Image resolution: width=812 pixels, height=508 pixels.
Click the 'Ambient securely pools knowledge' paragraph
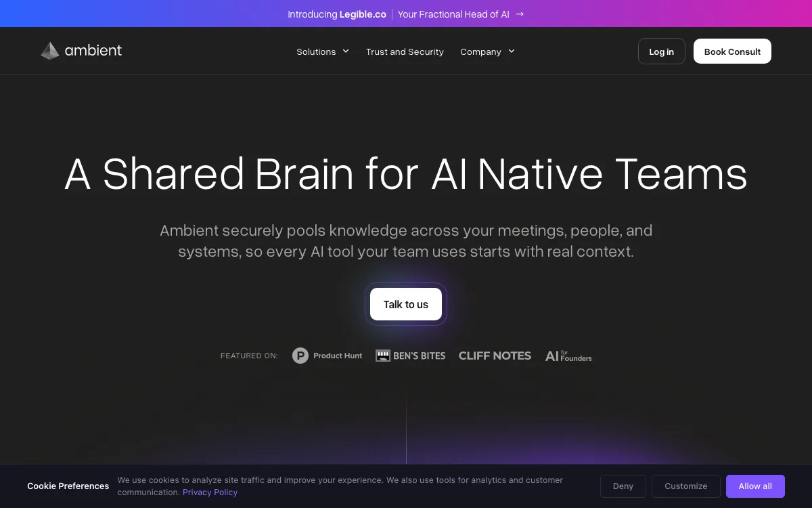406,240
